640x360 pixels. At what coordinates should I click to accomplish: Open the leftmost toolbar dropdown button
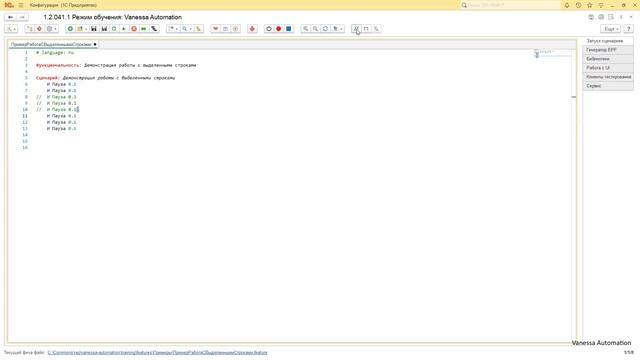[x=11, y=29]
